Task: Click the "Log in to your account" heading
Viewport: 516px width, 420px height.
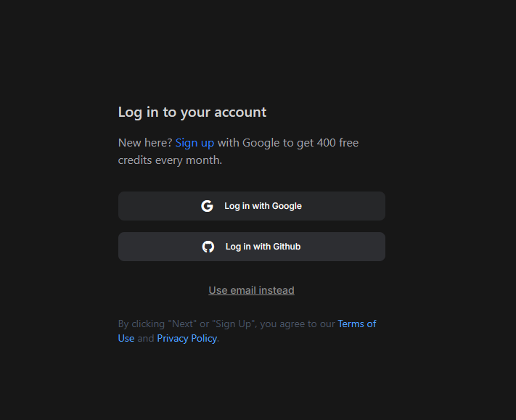Action: tap(192, 112)
